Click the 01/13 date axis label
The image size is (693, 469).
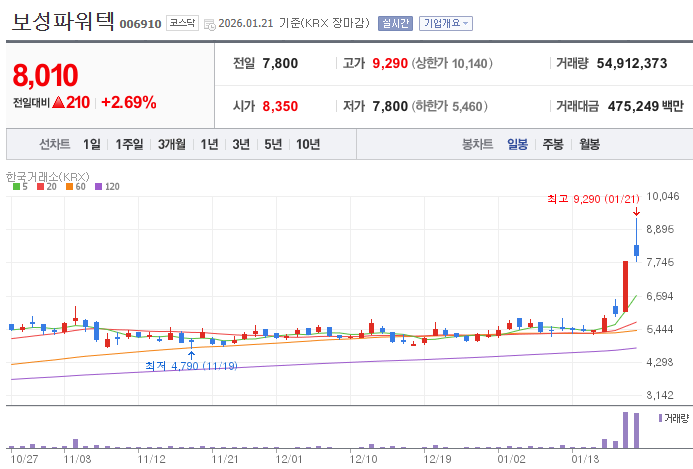pos(585,459)
